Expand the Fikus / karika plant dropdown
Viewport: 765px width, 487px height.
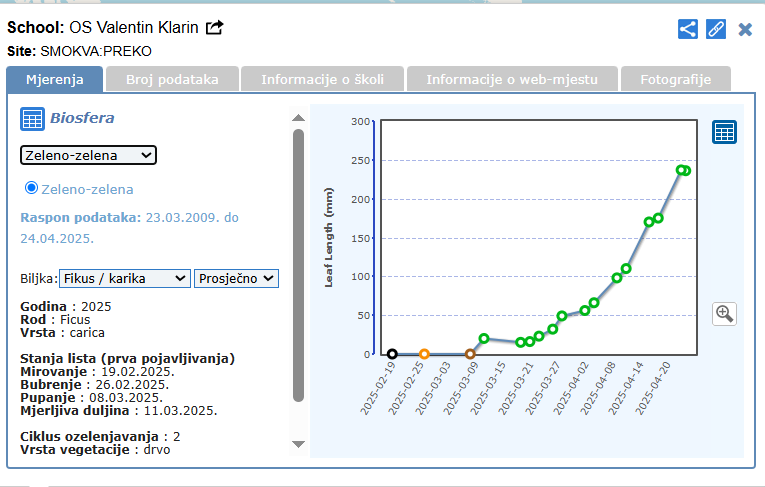tap(124, 278)
